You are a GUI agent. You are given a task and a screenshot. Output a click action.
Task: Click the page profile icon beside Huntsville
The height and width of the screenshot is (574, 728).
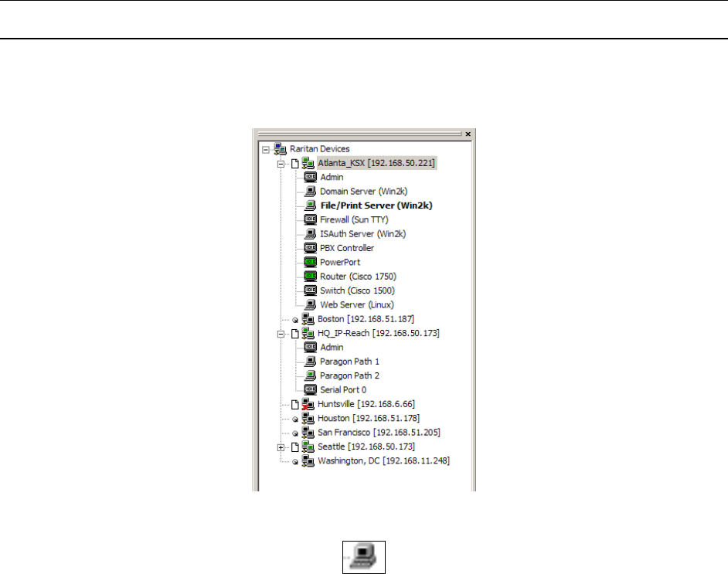(294, 405)
